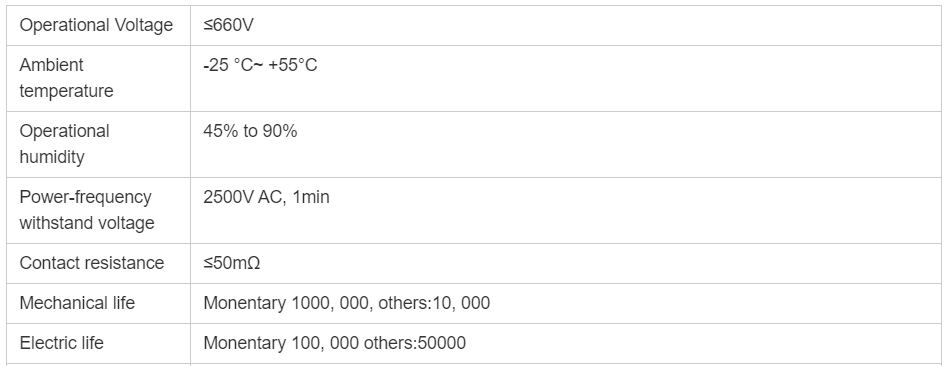
Task: Click the Operational humidity label
Action: click(64, 144)
